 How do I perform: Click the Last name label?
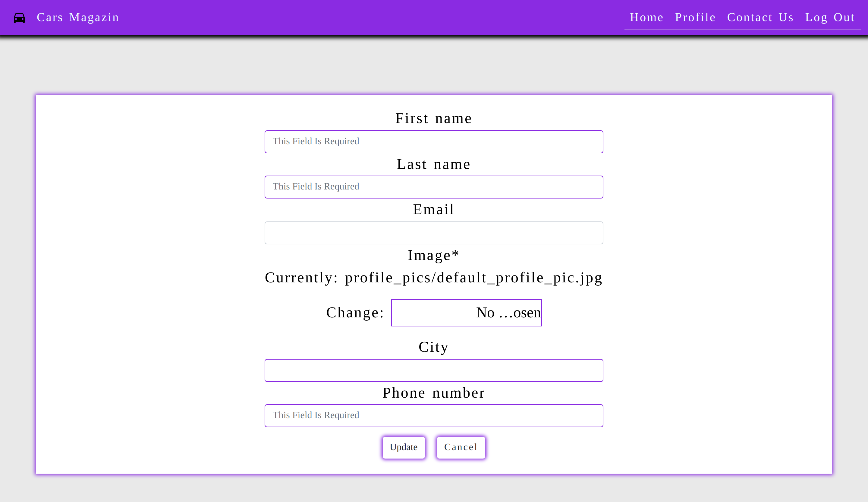pos(433,164)
